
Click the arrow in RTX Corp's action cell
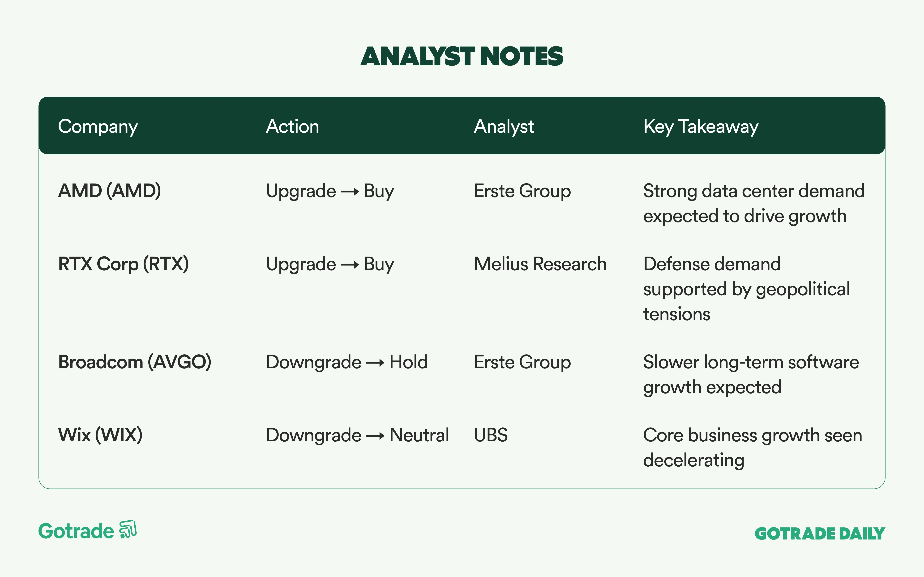click(350, 264)
